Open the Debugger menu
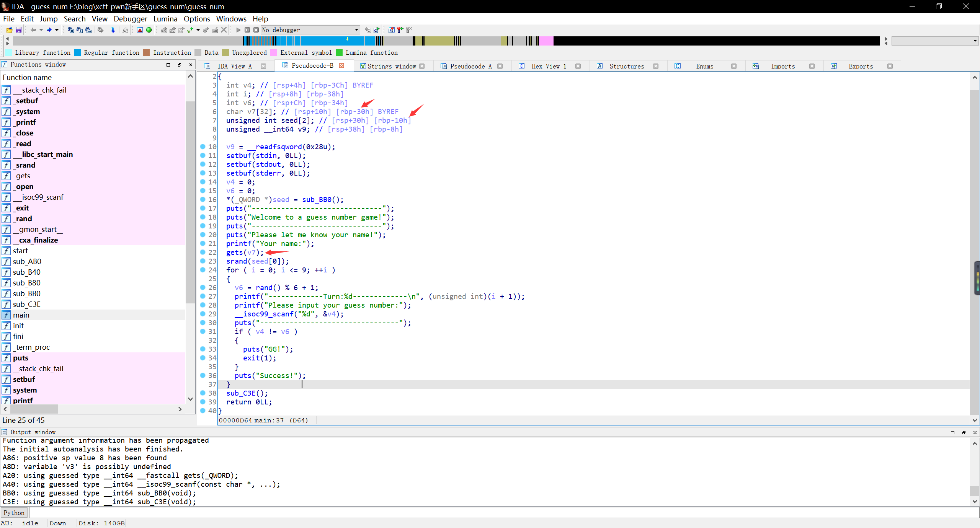Screen dimensions: 980x528 pos(130,19)
